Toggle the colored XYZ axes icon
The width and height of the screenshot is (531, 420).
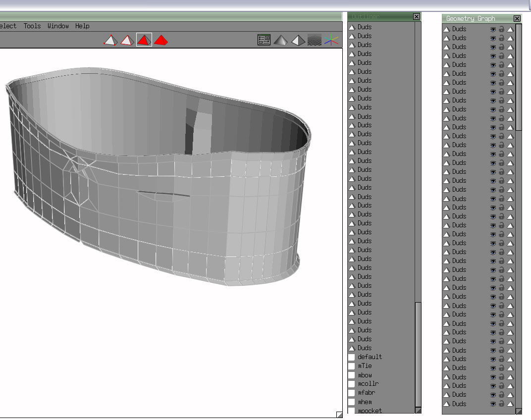331,40
